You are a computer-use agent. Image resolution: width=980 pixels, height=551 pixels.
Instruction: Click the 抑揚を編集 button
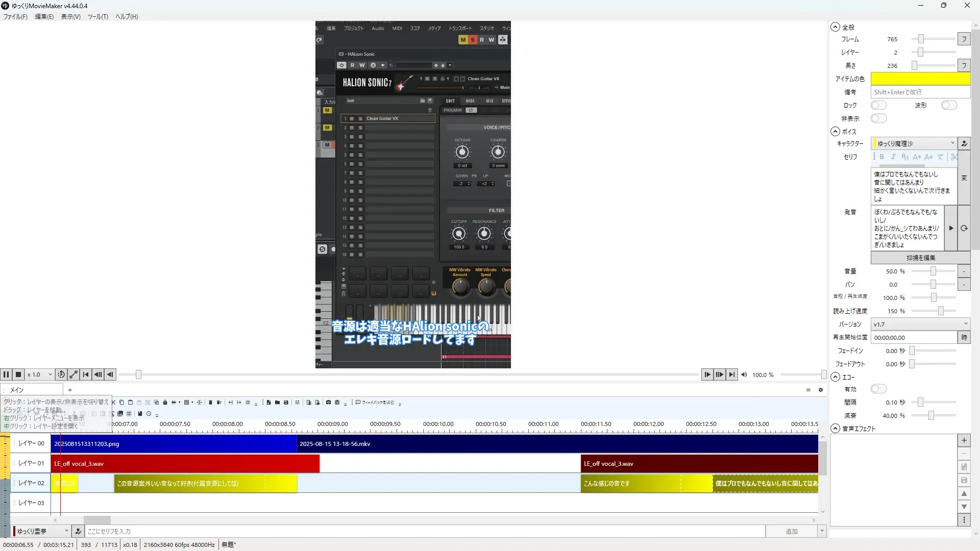pos(920,258)
